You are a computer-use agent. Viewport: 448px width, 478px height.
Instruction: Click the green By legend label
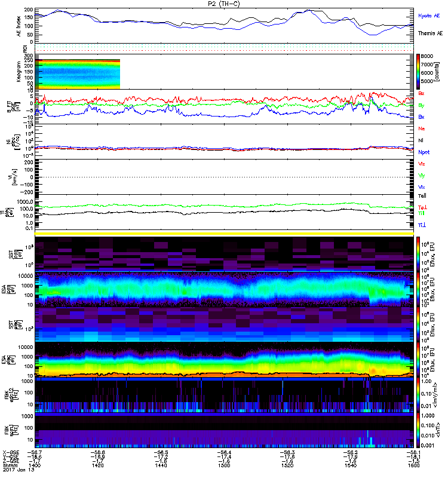pyautogui.click(x=421, y=106)
